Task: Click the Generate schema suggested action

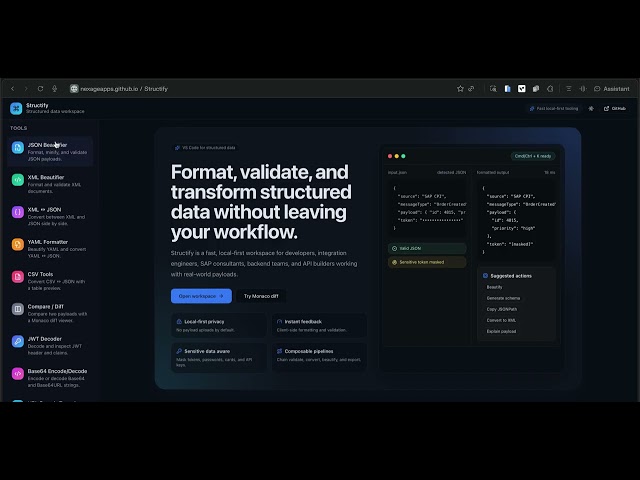Action: [x=503, y=298]
